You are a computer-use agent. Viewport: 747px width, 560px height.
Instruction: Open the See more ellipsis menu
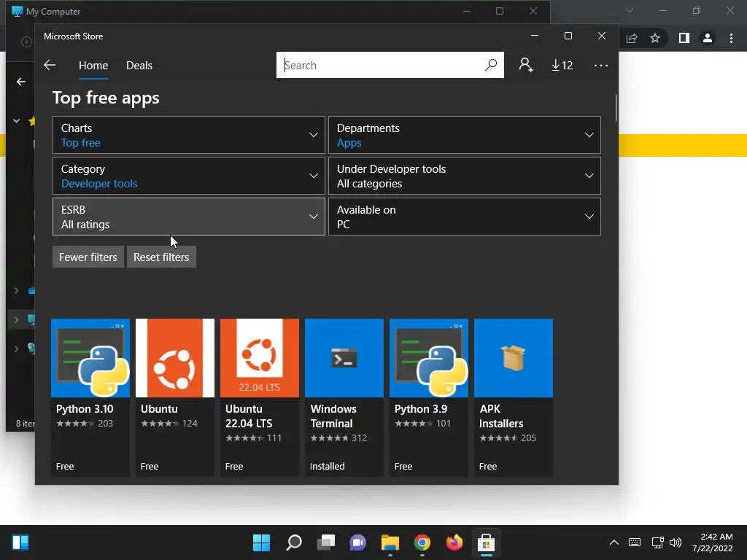(601, 65)
